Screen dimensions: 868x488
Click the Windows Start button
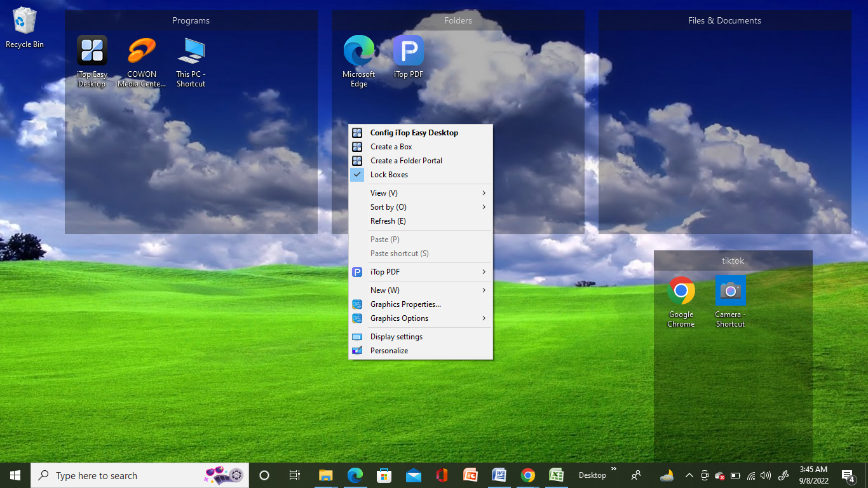[15, 475]
